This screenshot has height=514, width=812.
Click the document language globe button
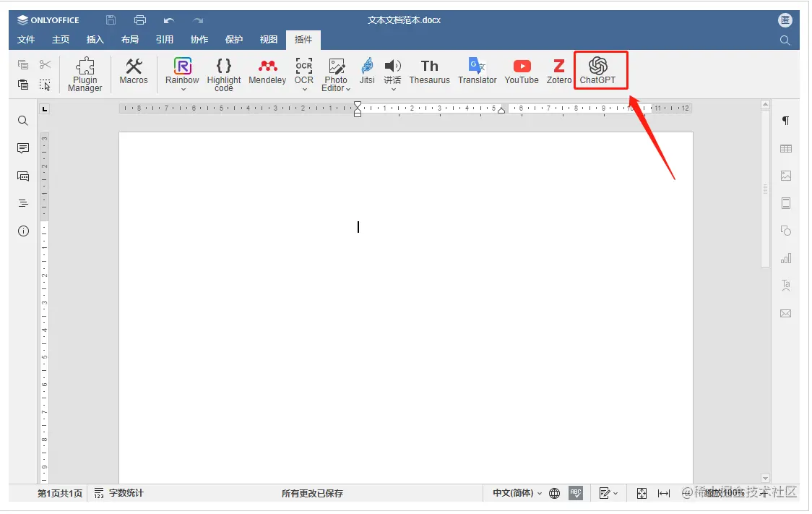pyautogui.click(x=554, y=493)
